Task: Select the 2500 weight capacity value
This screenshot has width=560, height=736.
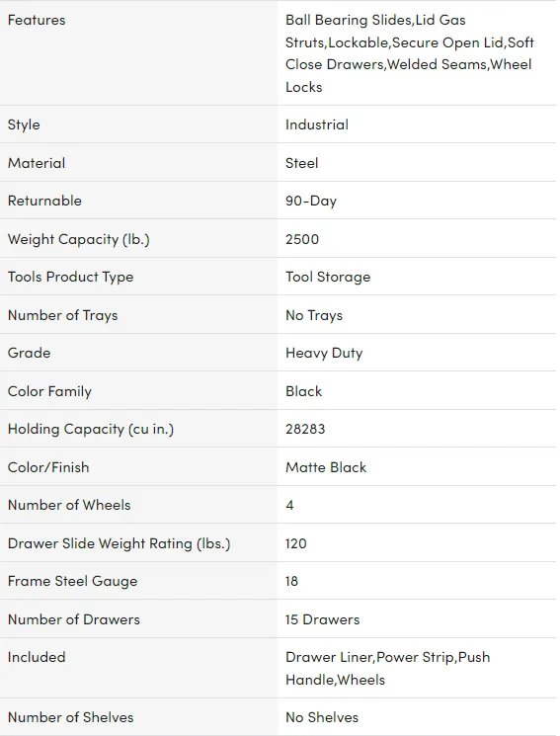Action: [302, 239]
